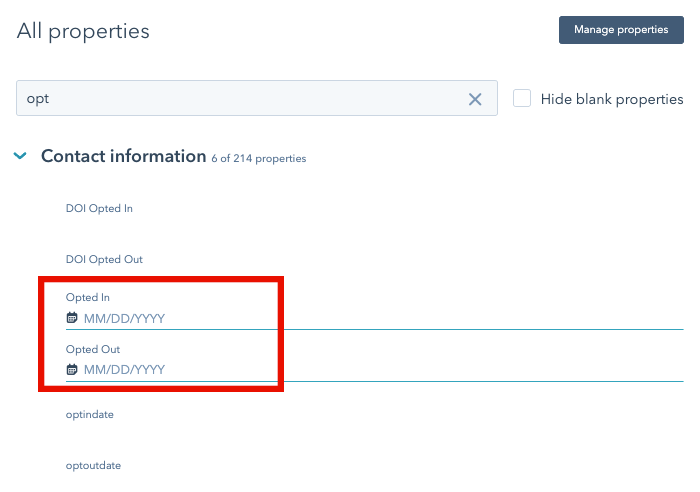Click the Opted In MM/DD/YYYY date field
Image resolution: width=700 pixels, height=492 pixels.
(x=375, y=318)
